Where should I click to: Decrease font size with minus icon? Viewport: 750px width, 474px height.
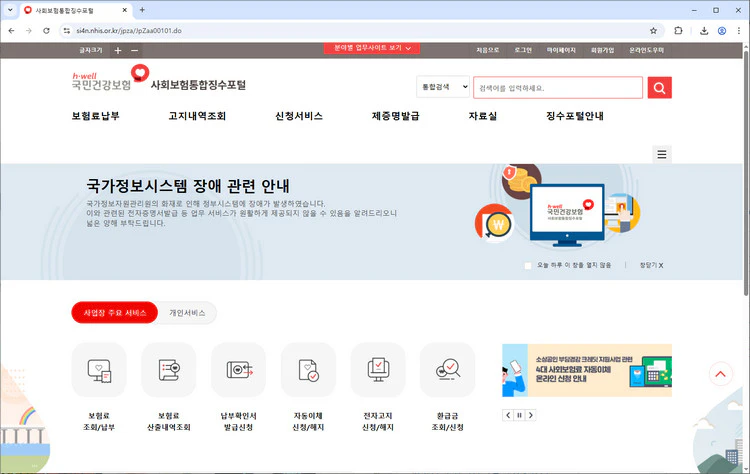coord(135,50)
